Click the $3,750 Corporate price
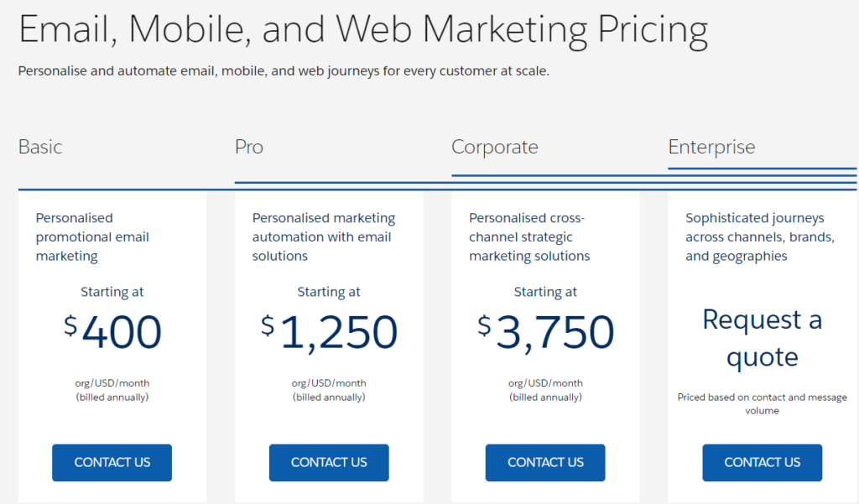Image resolution: width=859 pixels, height=504 pixels. tap(545, 332)
